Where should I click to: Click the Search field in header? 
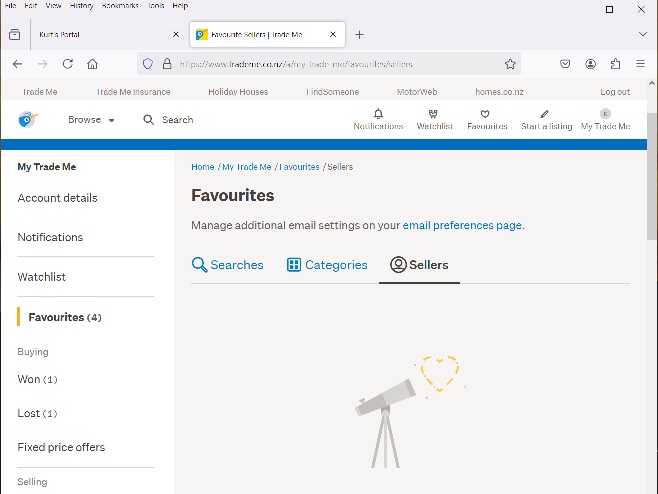coord(168,120)
